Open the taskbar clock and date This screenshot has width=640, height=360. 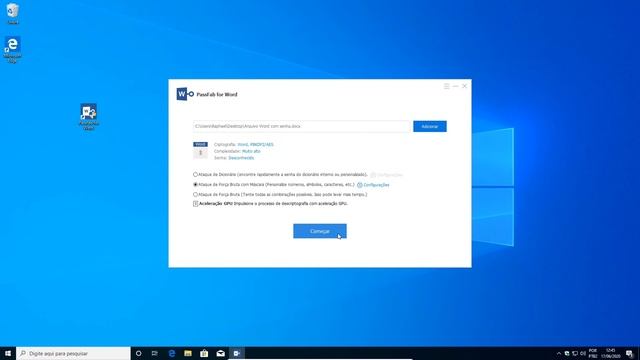coord(611,353)
